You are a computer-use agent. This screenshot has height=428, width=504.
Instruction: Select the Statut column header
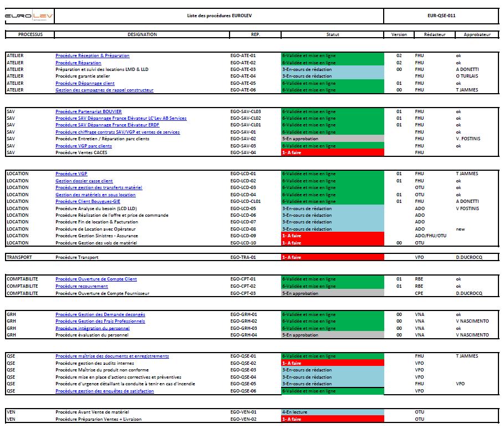click(333, 34)
